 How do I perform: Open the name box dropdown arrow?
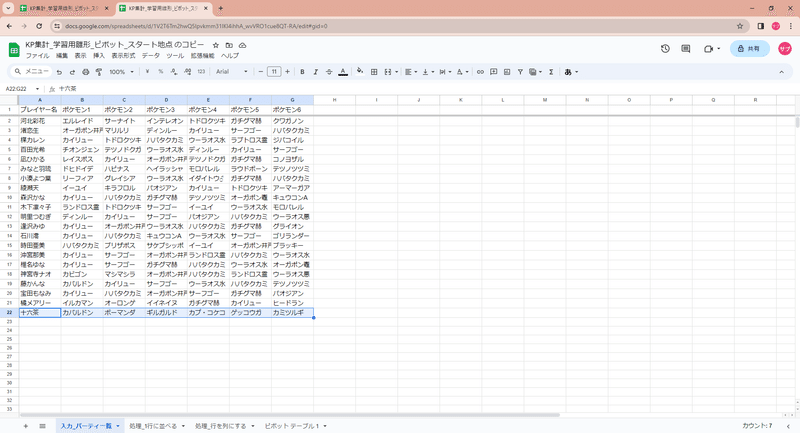(37, 89)
